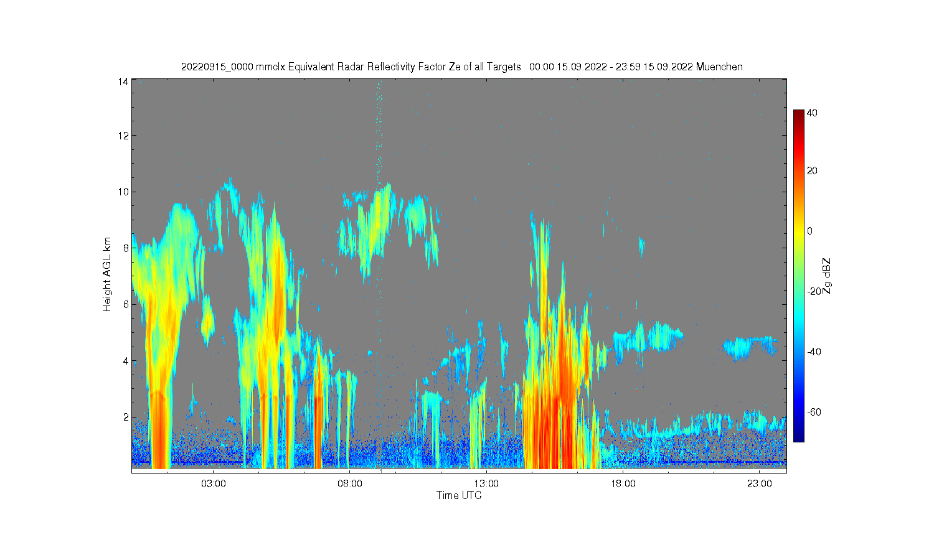The height and width of the screenshot is (560, 934).
Task: Click the Ze reflectivity colorbar
Action: click(x=799, y=276)
